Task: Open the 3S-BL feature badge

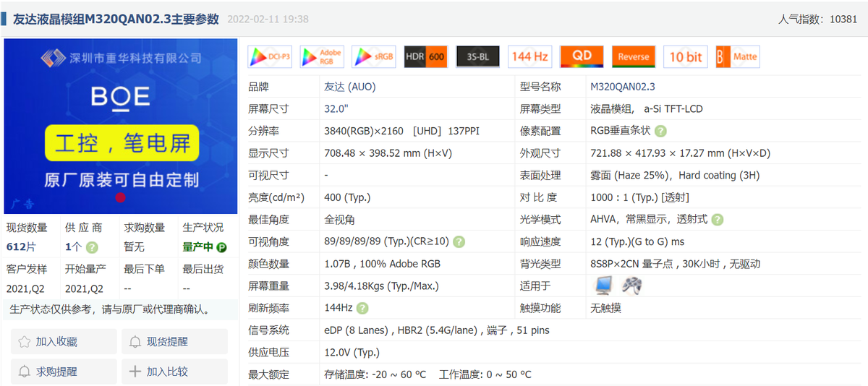Action: (478, 57)
